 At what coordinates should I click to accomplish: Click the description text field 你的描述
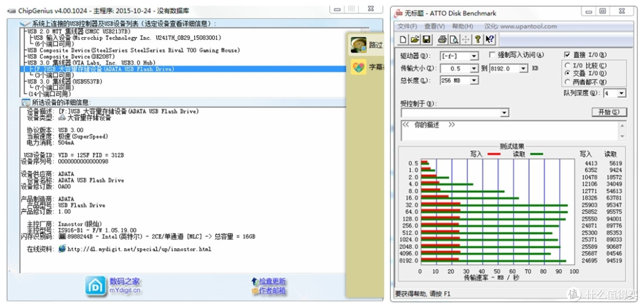tap(509, 131)
